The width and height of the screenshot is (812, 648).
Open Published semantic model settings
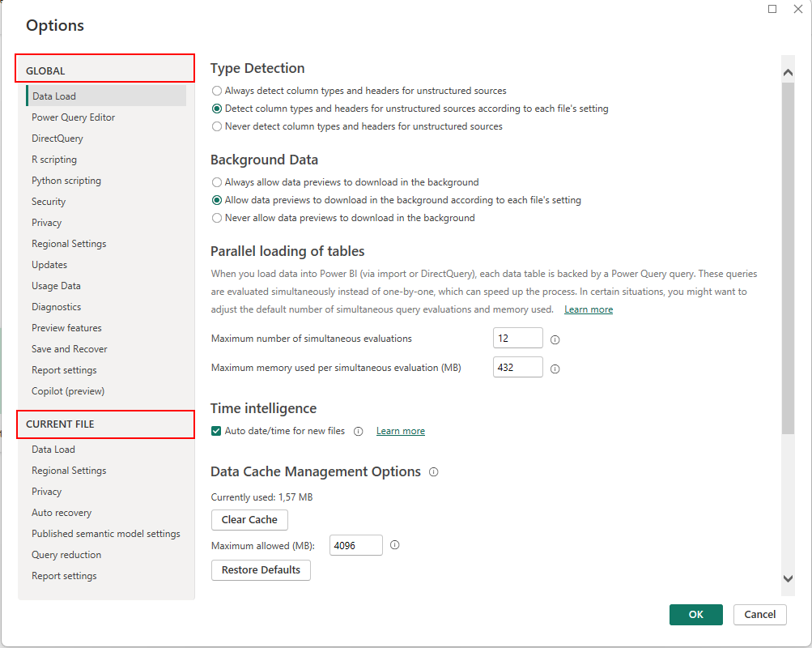point(106,534)
